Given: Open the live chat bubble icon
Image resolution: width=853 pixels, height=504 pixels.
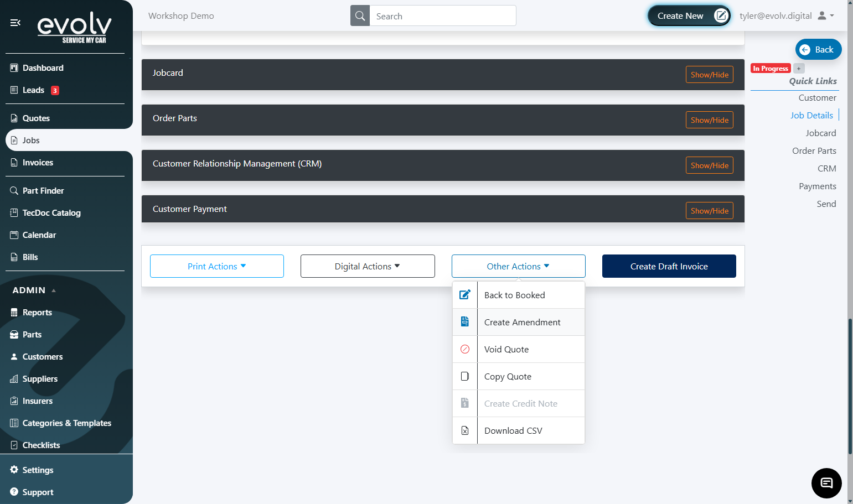Looking at the screenshot, I should click(x=826, y=483).
